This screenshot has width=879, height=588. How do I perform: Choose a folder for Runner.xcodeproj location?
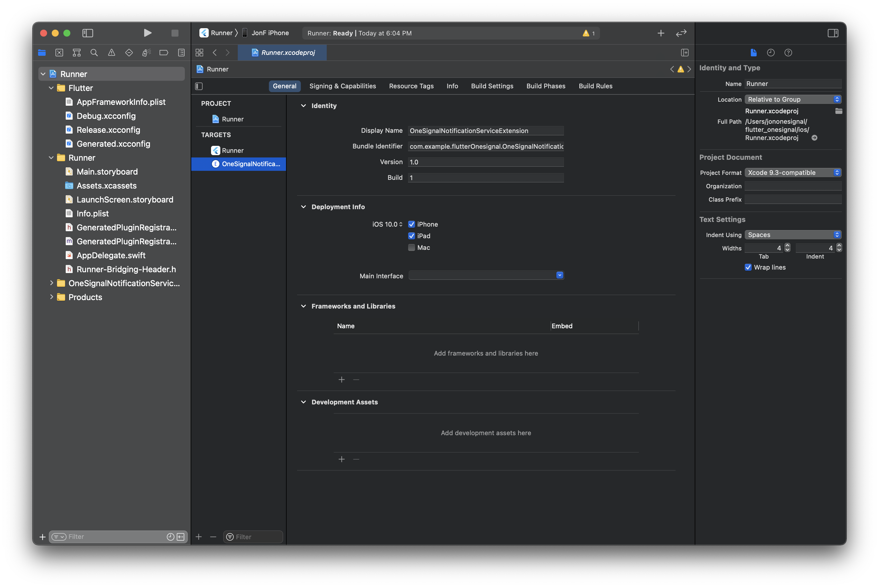839,111
